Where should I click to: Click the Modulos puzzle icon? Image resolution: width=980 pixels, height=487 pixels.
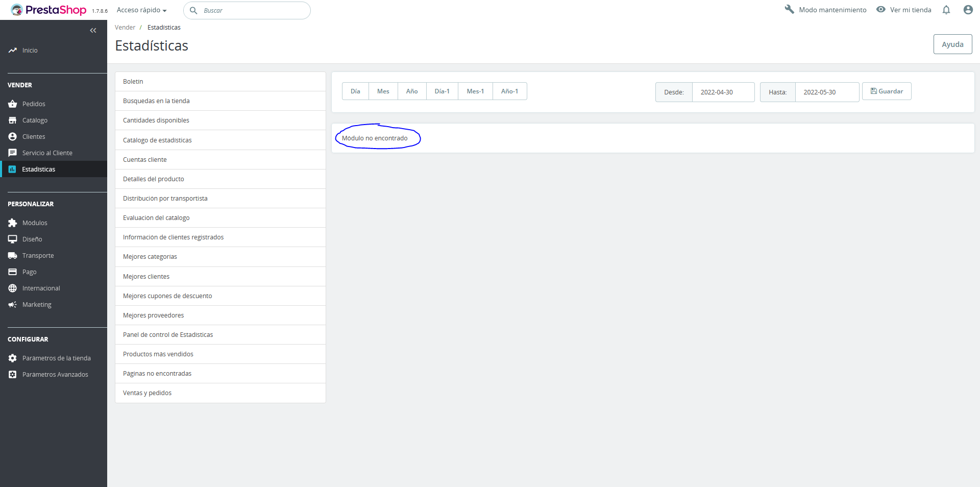[x=13, y=223]
